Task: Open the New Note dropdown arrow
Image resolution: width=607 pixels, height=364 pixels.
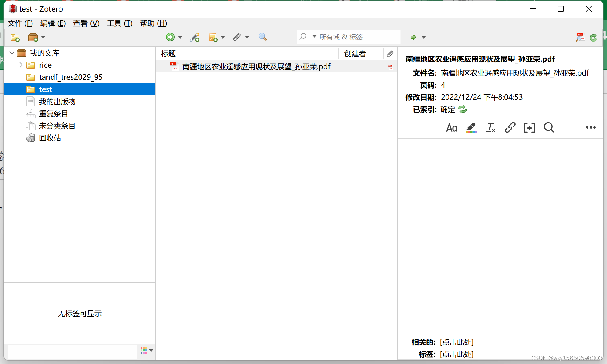Action: click(x=223, y=37)
